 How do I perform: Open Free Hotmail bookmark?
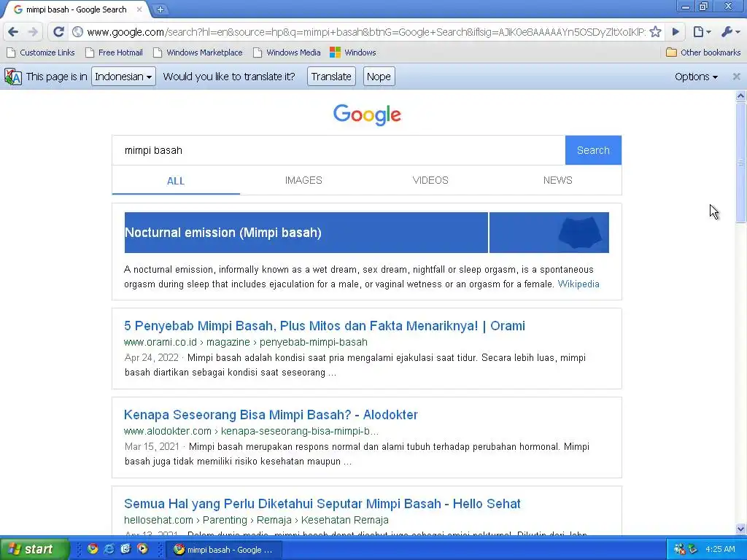114,52
